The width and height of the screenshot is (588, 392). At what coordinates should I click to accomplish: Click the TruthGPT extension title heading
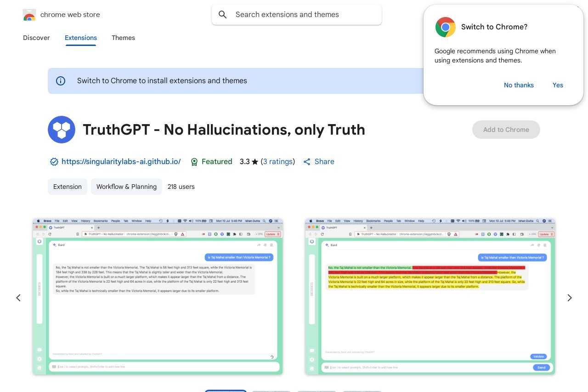(x=224, y=130)
